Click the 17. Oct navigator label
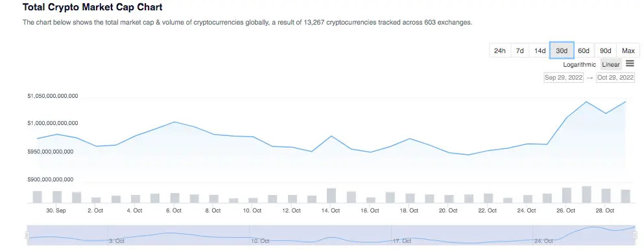Viewport: 644px width, 252px height. click(402, 242)
